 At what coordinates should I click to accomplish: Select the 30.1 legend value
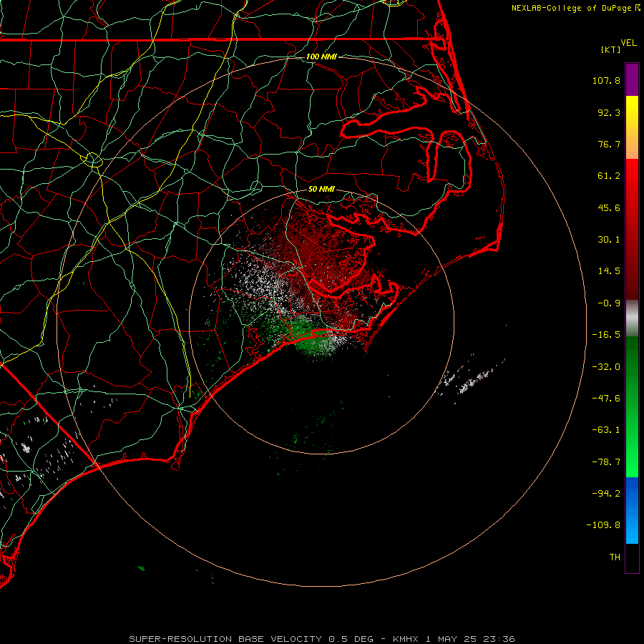point(609,240)
